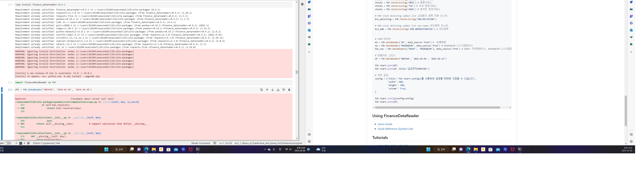The image size is (644, 181).
Task: Click the terminals count icon in status bar
Action: click(x=20, y=143)
